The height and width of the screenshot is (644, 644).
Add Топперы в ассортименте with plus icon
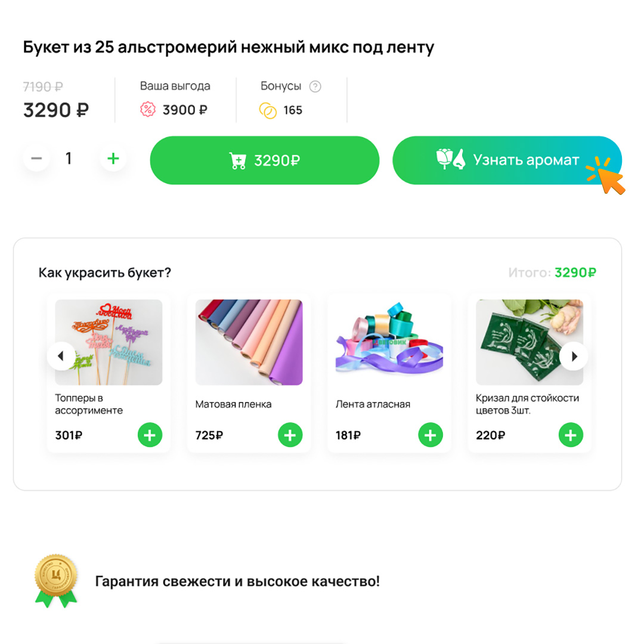point(150,435)
